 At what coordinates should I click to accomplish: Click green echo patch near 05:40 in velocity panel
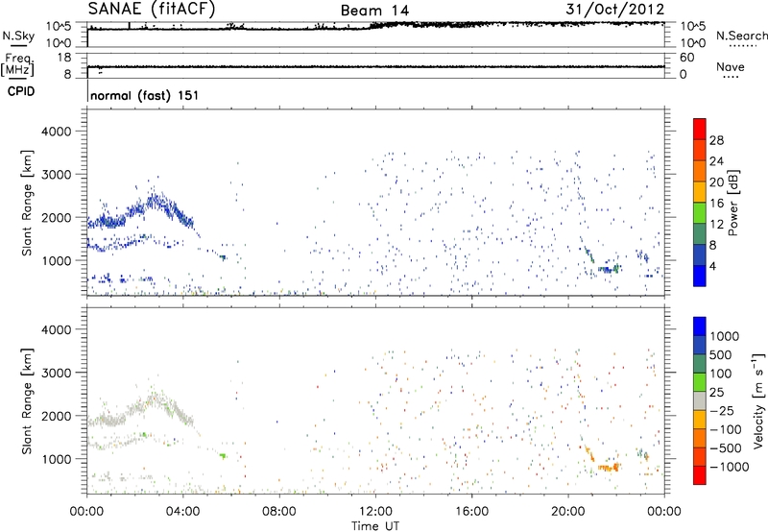223,456
